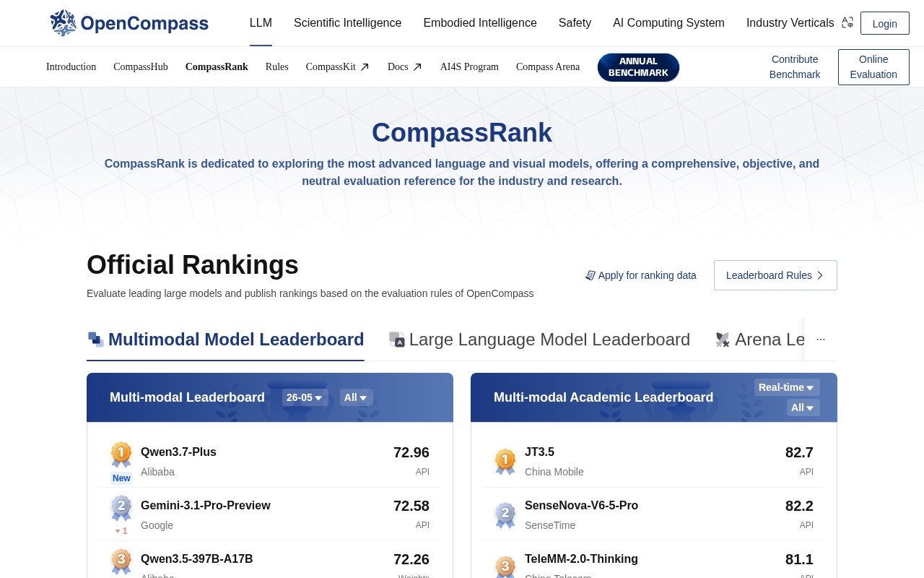This screenshot has height=578, width=924.
Task: Open the AI Computing System menu
Action: 668,23
